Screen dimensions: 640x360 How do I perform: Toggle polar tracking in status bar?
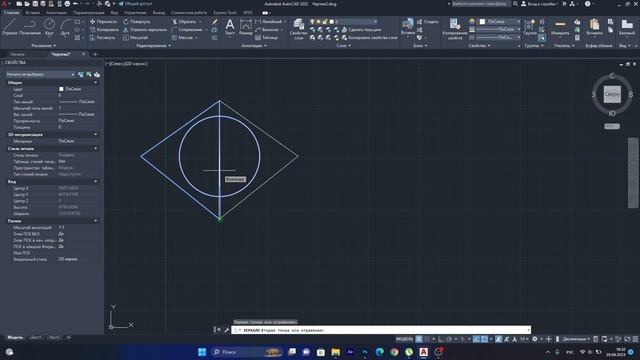click(449, 339)
